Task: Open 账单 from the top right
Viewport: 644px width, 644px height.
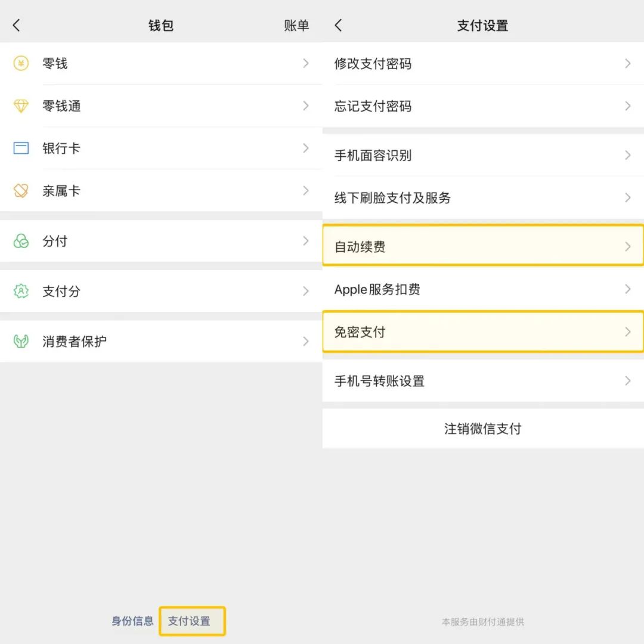Action: [x=296, y=25]
